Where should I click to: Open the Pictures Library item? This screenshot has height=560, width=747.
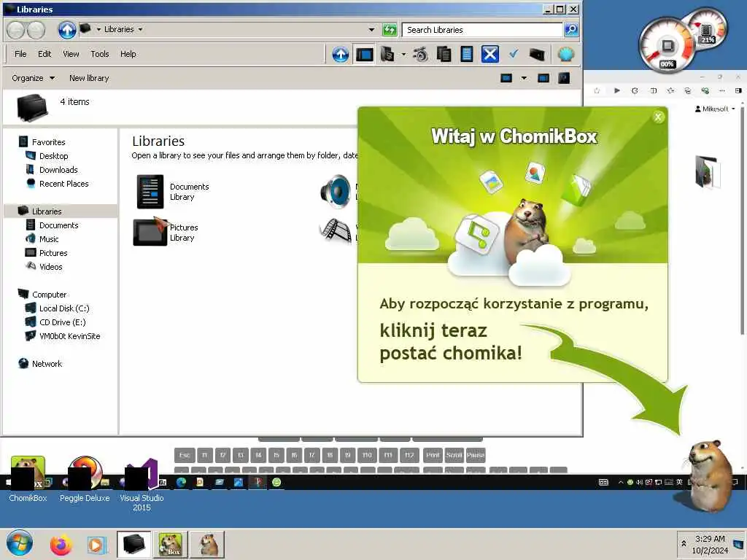(x=166, y=232)
